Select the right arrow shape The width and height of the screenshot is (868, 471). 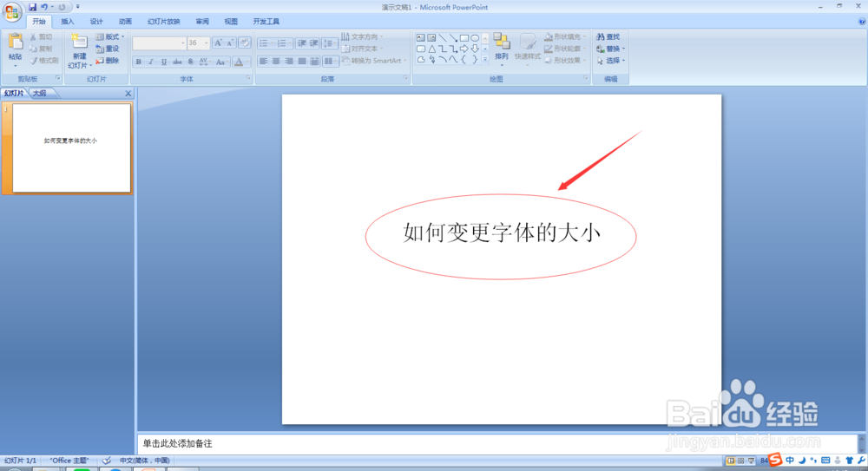pyautogui.click(x=464, y=49)
